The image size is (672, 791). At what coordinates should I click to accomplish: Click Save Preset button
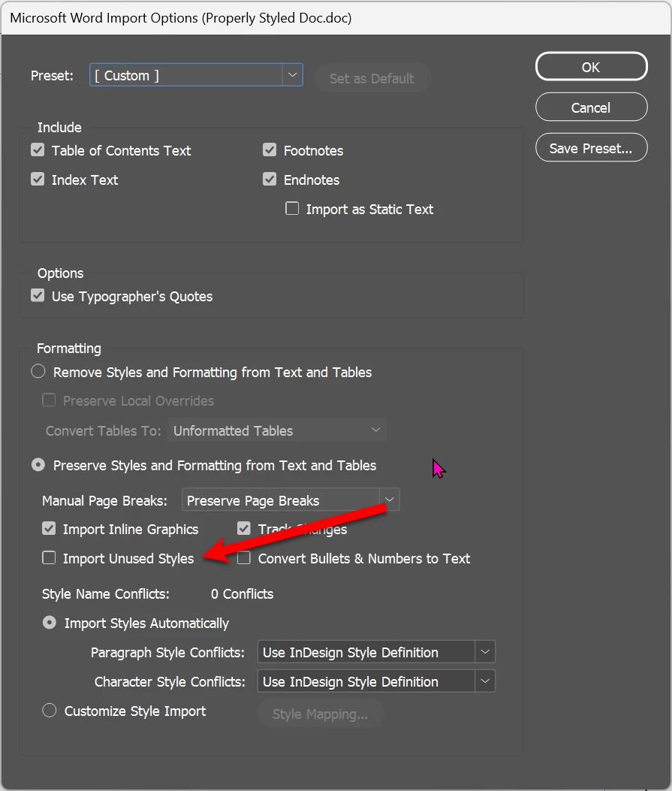[591, 148]
